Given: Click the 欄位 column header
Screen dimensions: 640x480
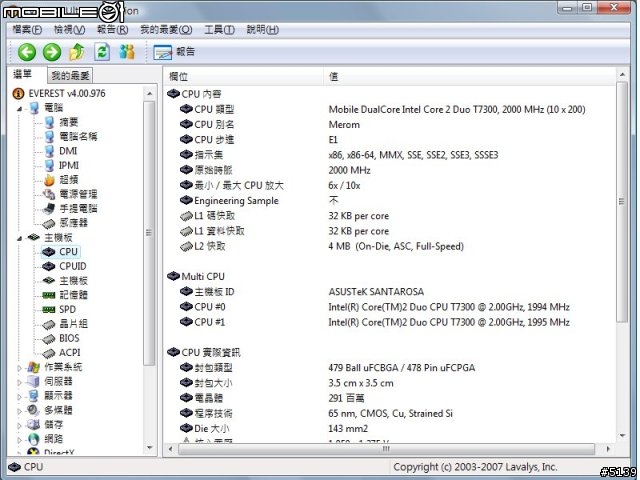Looking at the screenshot, I should point(244,76).
